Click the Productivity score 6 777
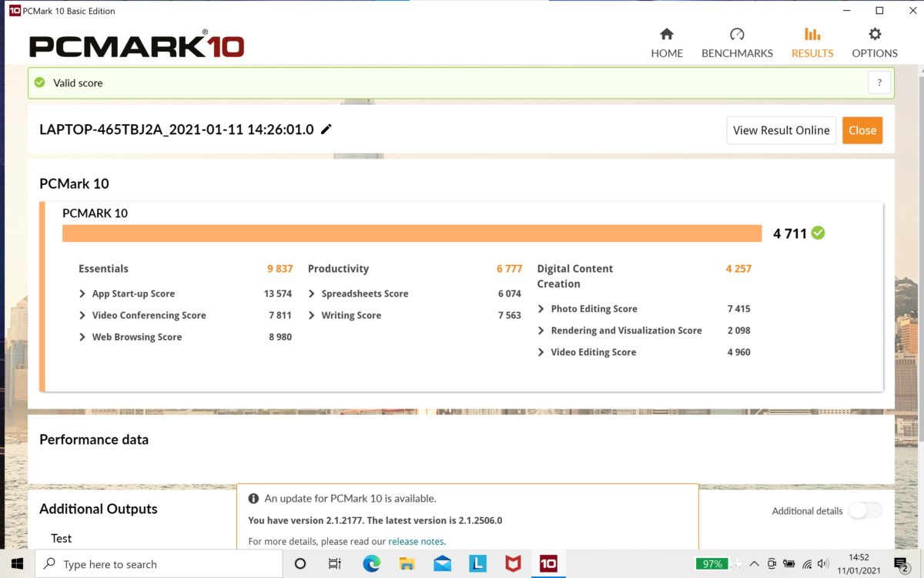This screenshot has width=924, height=578. (x=509, y=269)
